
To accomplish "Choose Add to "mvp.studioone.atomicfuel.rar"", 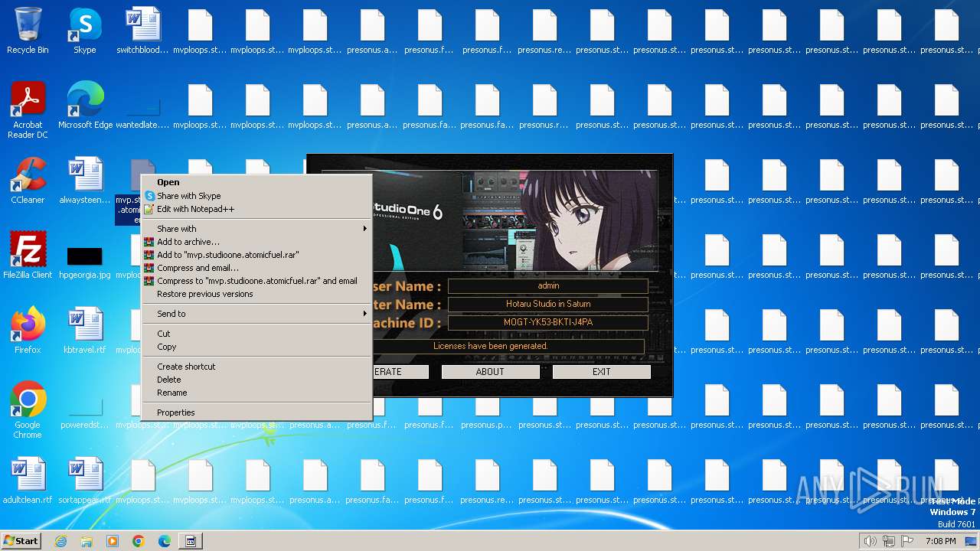I will 256,255.
